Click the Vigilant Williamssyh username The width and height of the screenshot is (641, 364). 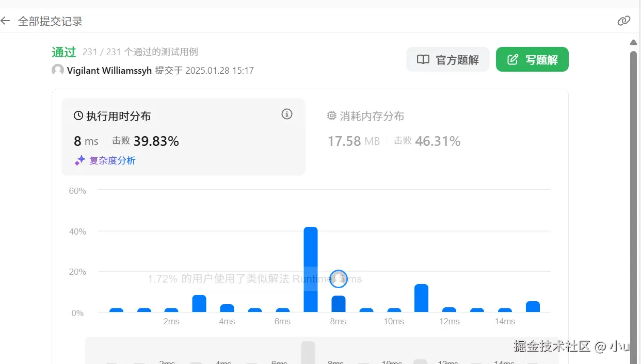pos(109,70)
